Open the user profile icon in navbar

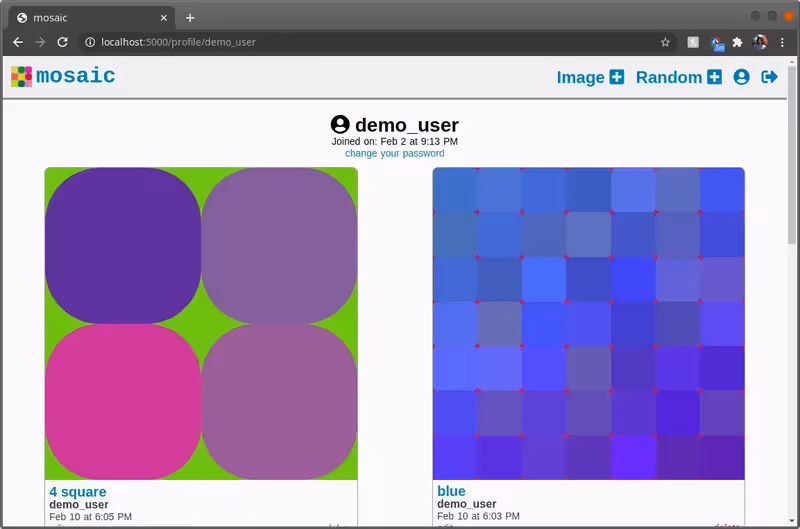click(741, 77)
